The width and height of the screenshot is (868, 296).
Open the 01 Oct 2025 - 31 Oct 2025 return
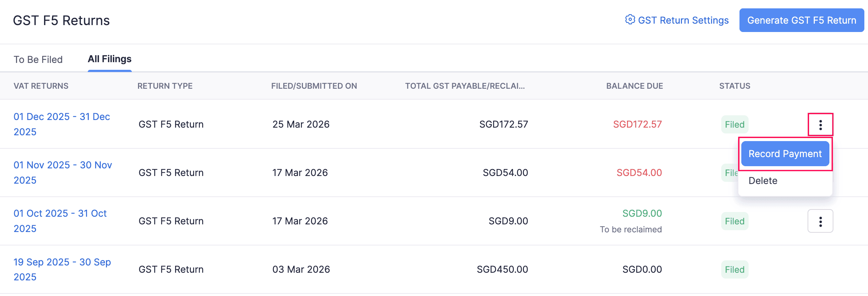[60, 221]
